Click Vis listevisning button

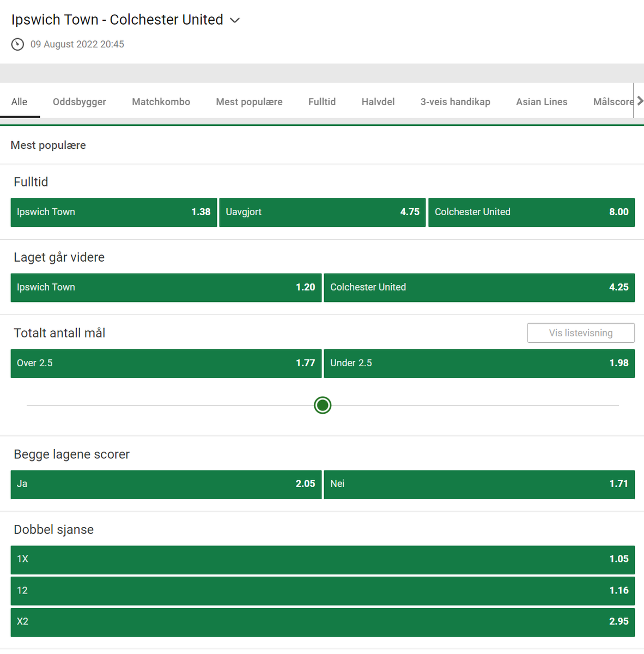pos(581,333)
